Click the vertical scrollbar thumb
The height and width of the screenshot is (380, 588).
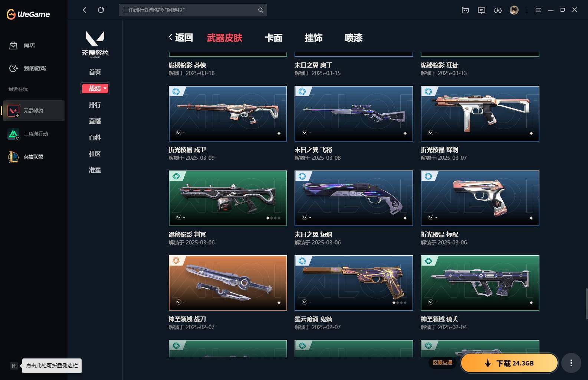point(587,303)
